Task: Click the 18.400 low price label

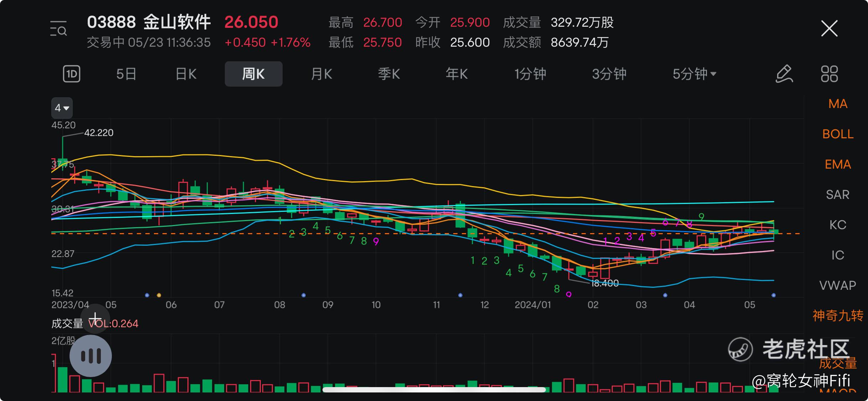Action: click(x=605, y=283)
